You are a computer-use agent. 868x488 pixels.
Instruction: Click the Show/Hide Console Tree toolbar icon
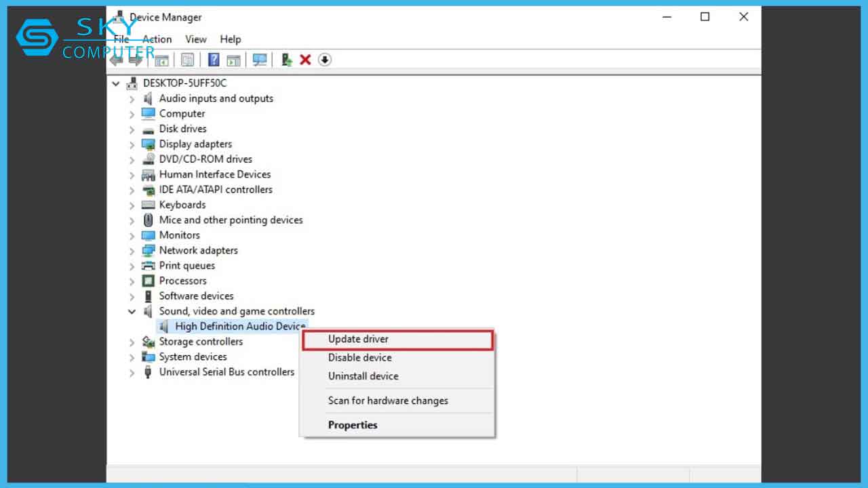tap(161, 60)
